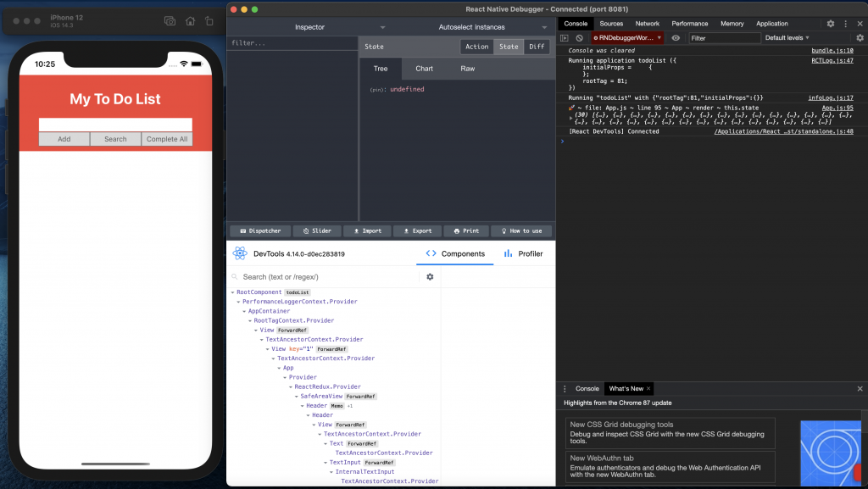Click the component Search text field
The width and height of the screenshot is (868, 489).
point(329,277)
